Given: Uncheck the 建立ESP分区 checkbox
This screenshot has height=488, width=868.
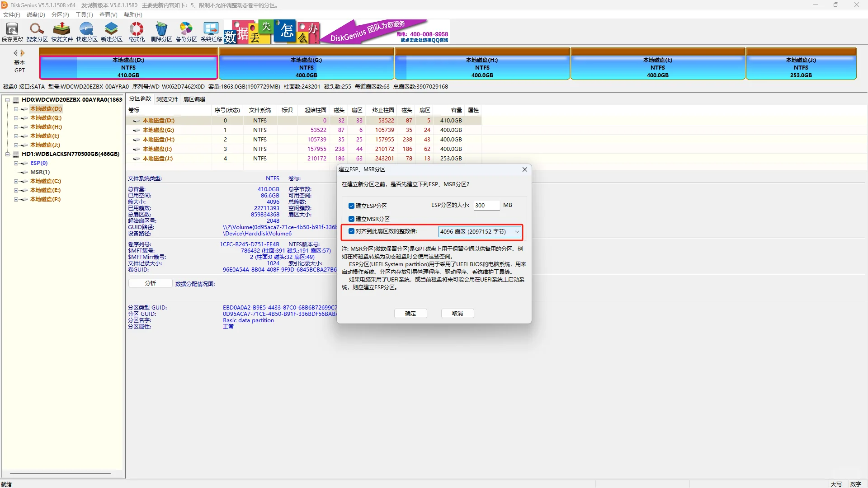Looking at the screenshot, I should tap(351, 206).
